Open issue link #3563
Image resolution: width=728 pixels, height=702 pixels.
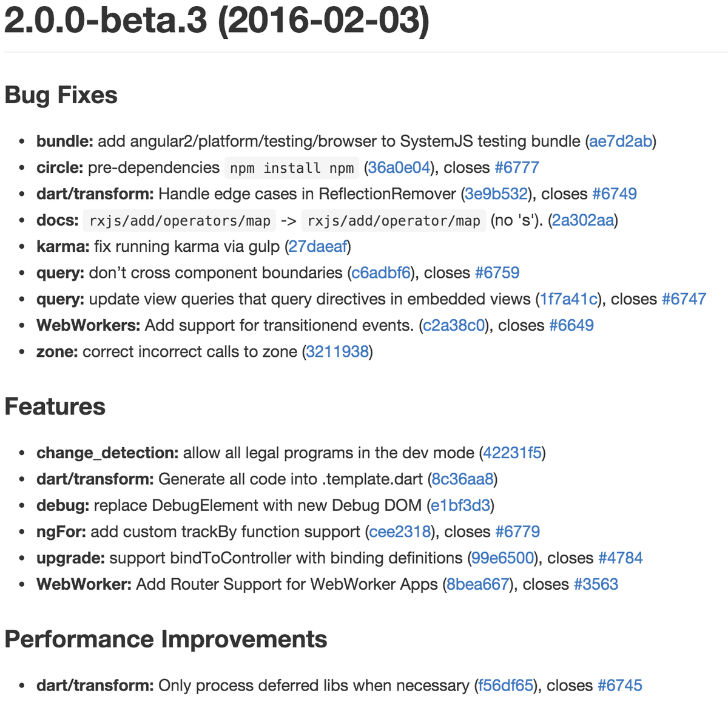pos(596,584)
